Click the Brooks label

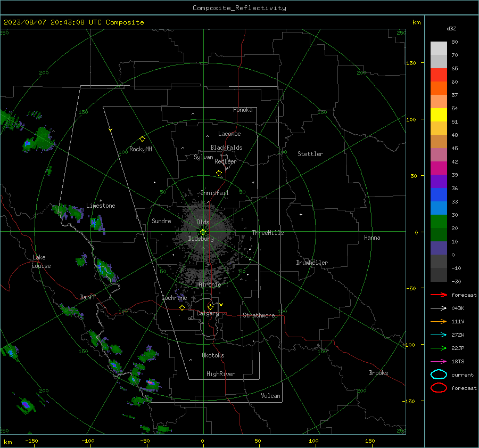378,373
